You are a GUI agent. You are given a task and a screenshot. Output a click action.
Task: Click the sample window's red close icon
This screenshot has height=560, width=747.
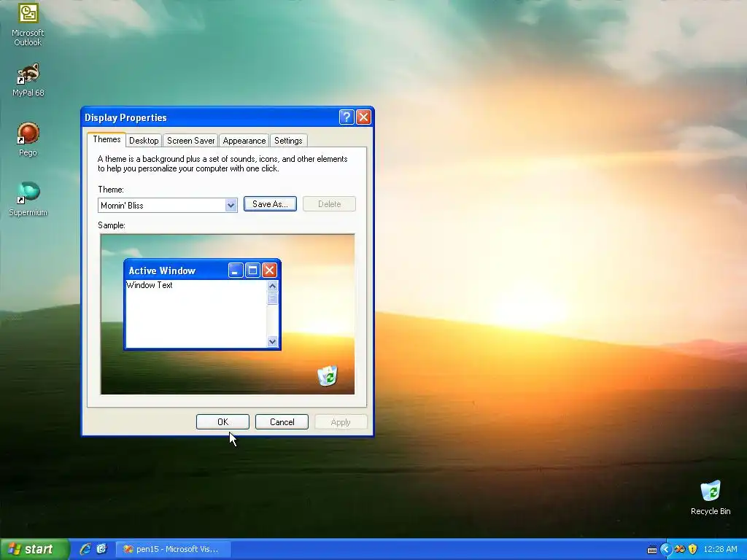(269, 271)
